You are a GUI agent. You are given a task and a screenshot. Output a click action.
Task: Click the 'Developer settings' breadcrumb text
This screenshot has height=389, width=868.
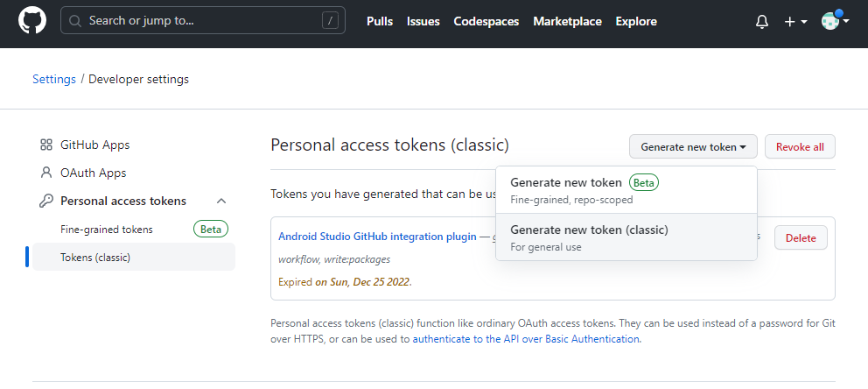pyautogui.click(x=138, y=79)
